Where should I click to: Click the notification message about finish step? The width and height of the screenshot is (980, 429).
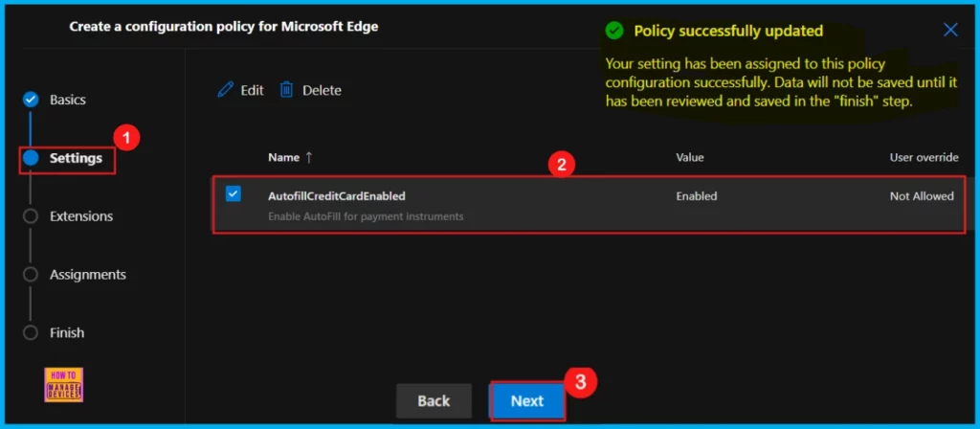pos(780,83)
